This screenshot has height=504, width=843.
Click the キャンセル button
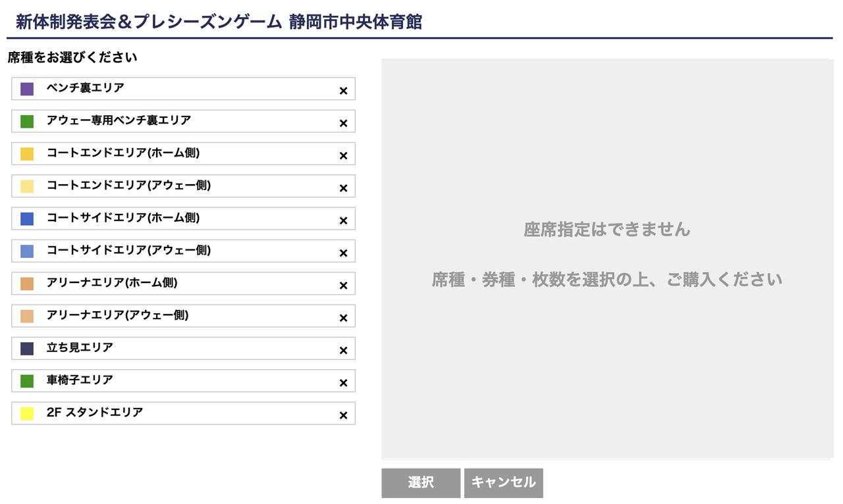pyautogui.click(x=504, y=483)
